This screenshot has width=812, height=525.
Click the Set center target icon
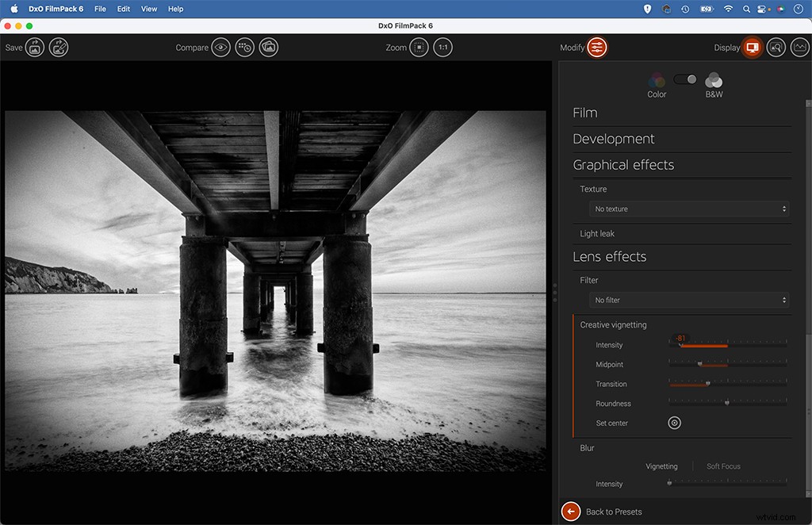point(674,423)
